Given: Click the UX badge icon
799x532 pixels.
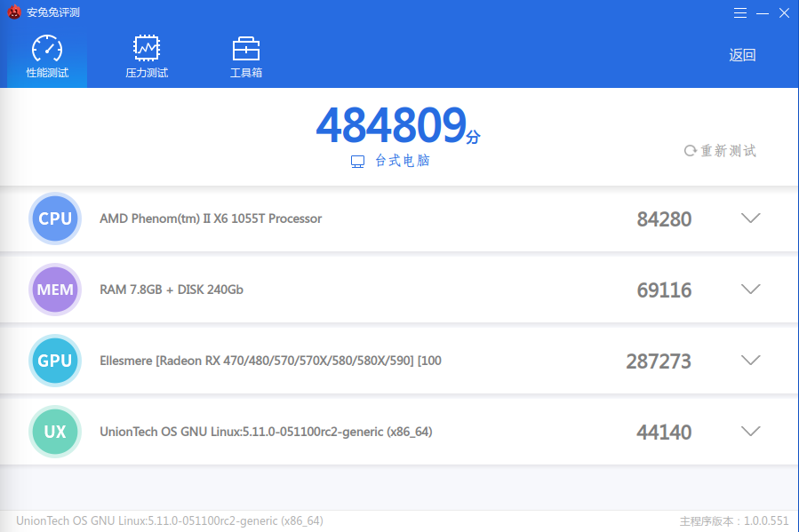Looking at the screenshot, I should [55, 432].
